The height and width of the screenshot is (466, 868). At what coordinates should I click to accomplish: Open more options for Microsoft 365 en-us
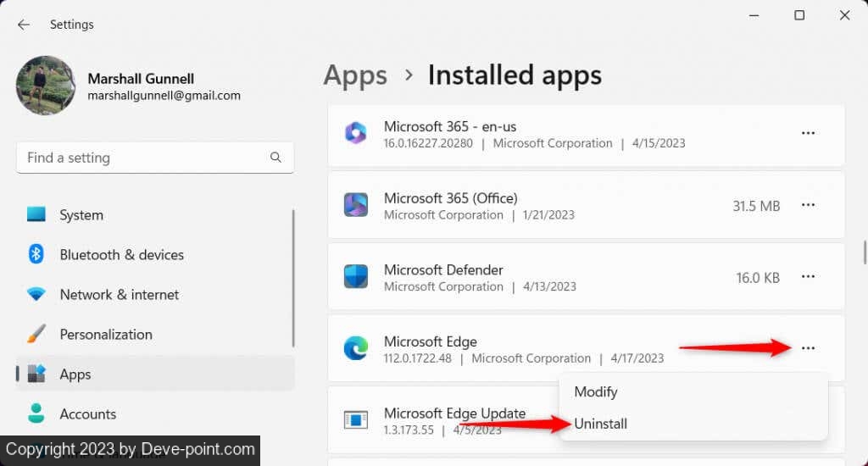coord(808,133)
